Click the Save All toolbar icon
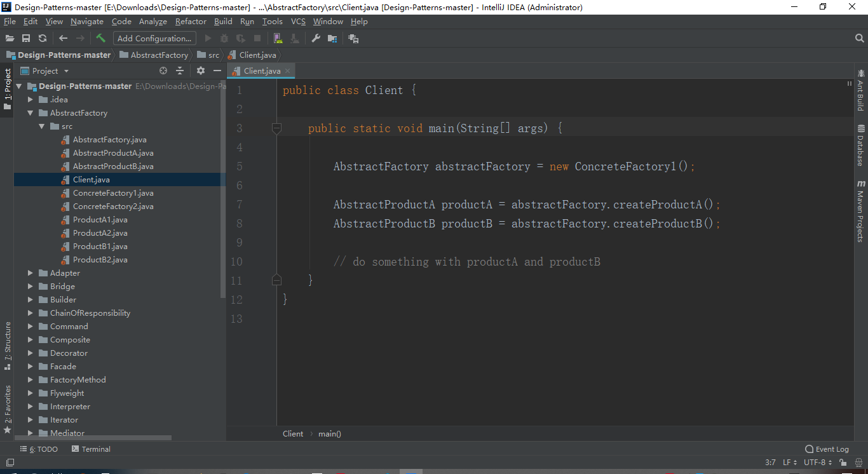Viewport: 868px width, 474px height. click(x=26, y=39)
